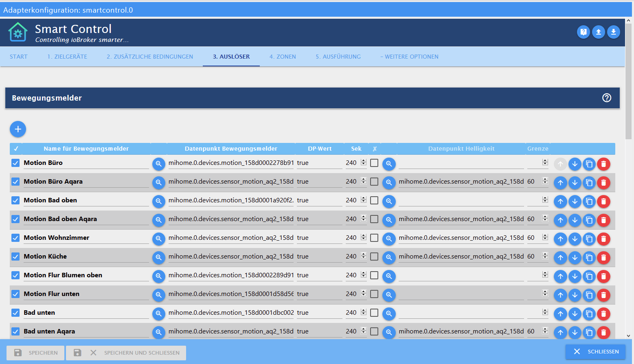
Task: Adjust seconds stepper for Motion Küche
Action: click(x=364, y=256)
